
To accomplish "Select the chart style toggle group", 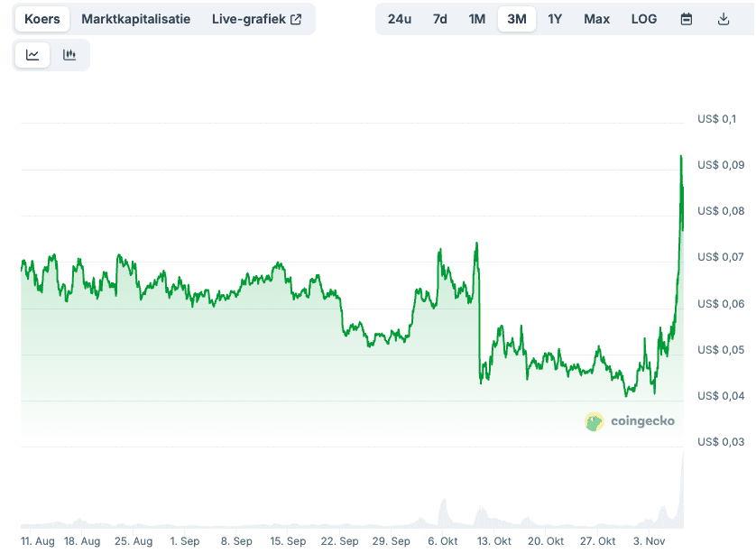I will [x=51, y=54].
